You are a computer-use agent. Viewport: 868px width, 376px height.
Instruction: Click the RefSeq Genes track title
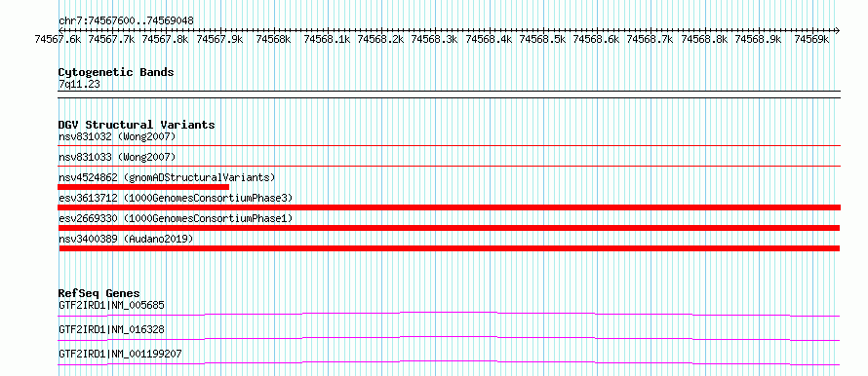pyautogui.click(x=99, y=293)
